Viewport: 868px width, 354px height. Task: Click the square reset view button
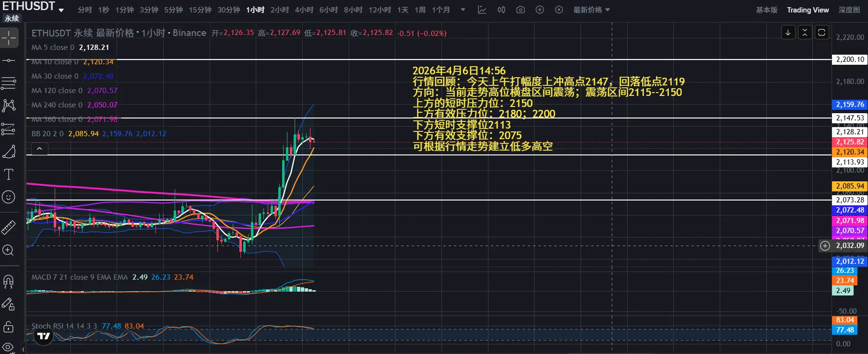coord(821,33)
